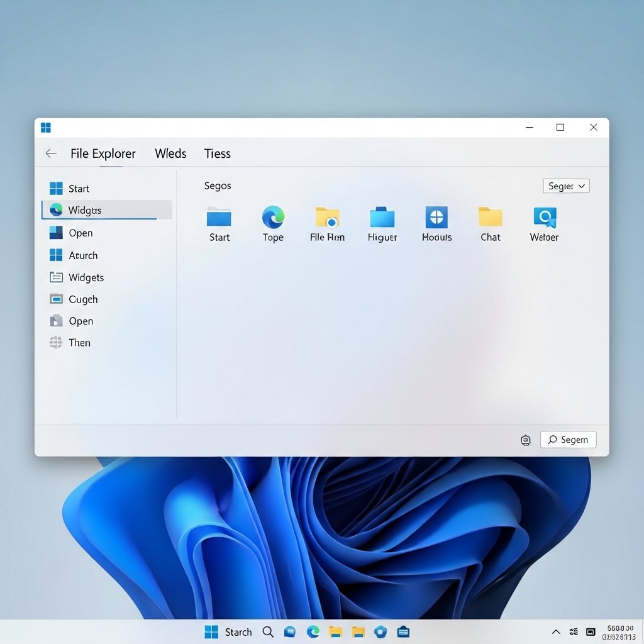
Task: Click the Segem search button
Action: (568, 440)
